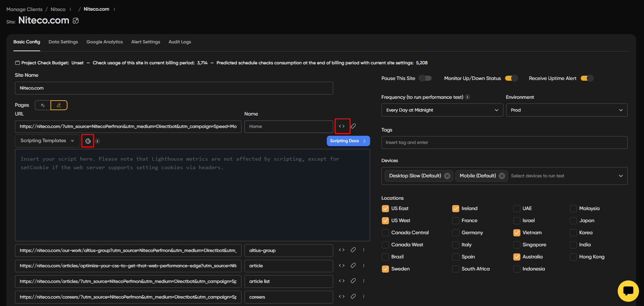Check the South Africa location
Viewport: 644px width, 306px height.
pos(456,269)
